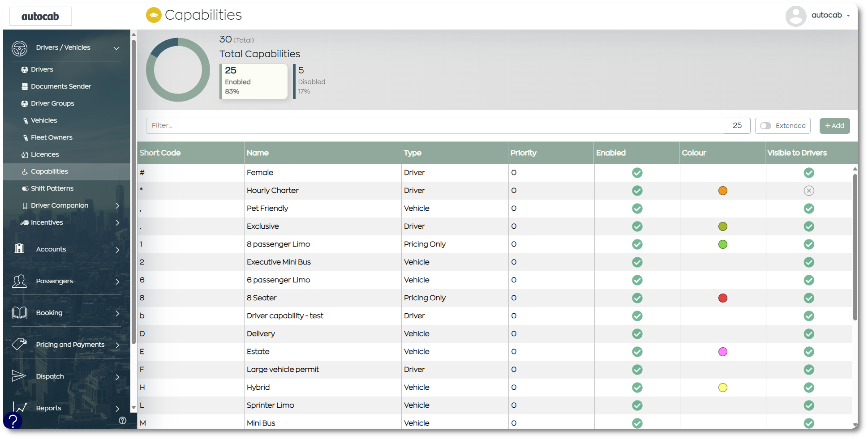Toggle Visible to Drivers for Exclusive
This screenshot has height=439, width=868.
click(x=808, y=226)
